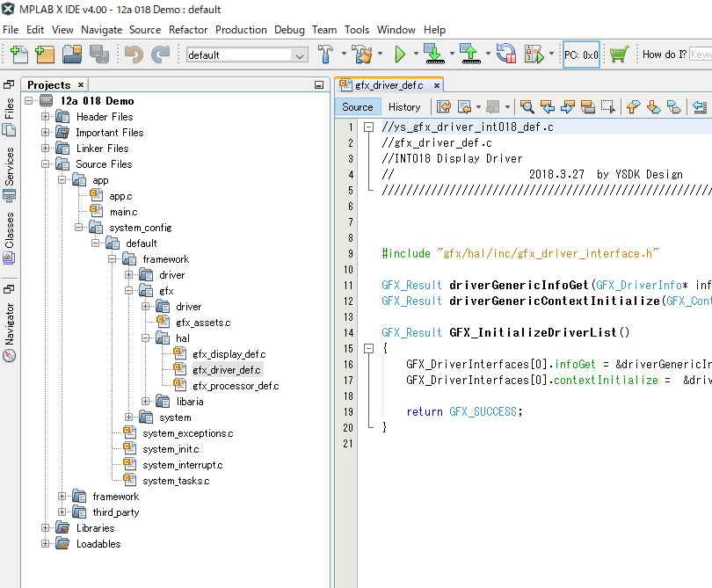Screen dimensions: 712x588
Task: Click the Open Project toolbar icon
Action: tap(72, 54)
